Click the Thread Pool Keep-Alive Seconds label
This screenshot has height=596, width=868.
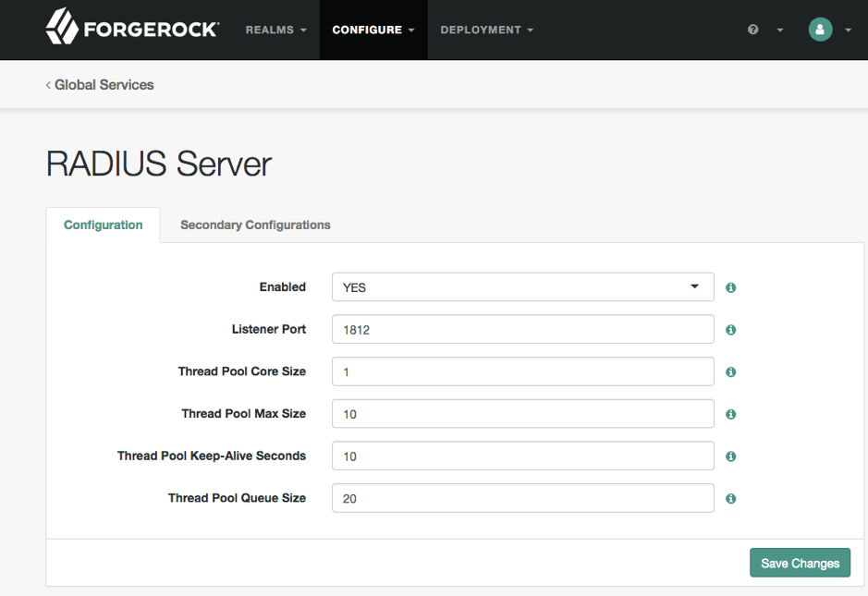pos(212,456)
